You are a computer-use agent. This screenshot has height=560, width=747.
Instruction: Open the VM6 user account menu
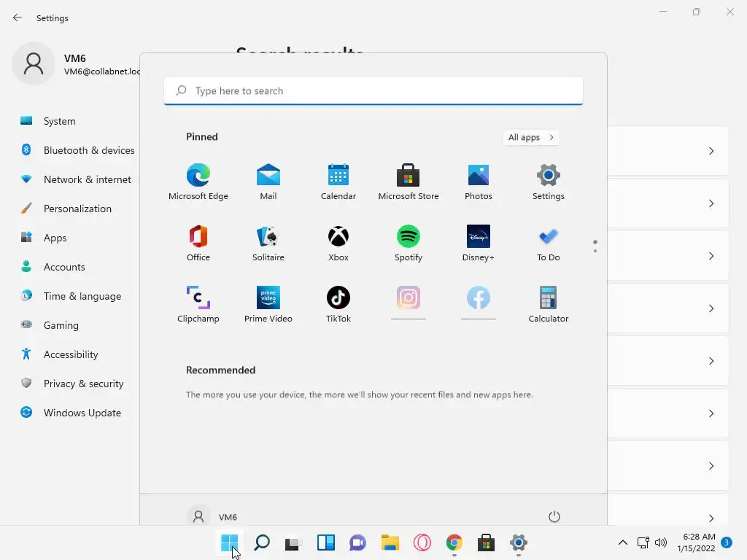pos(212,517)
